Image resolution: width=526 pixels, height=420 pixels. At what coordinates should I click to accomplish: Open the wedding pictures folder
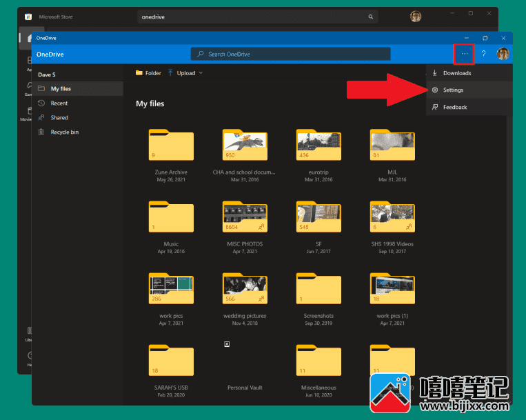point(245,288)
